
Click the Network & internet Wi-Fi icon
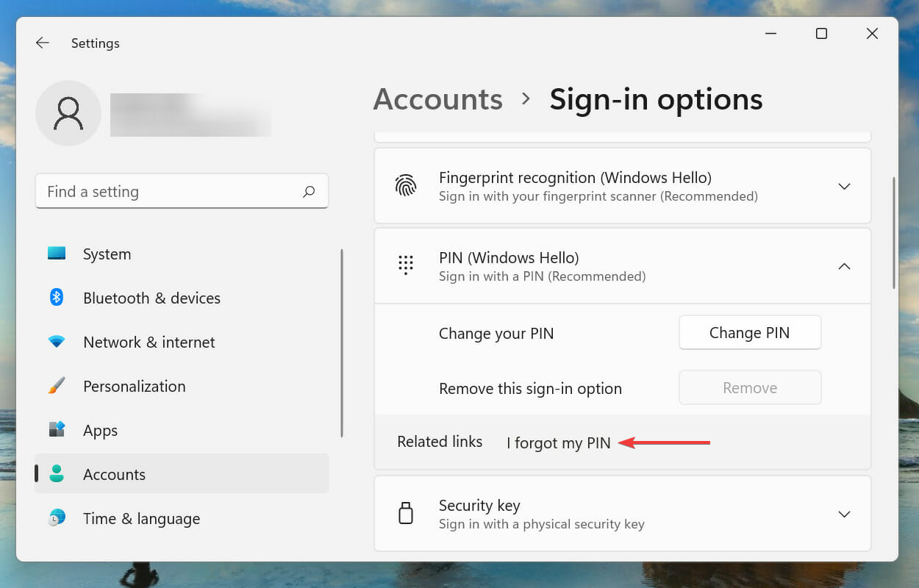pos(57,342)
